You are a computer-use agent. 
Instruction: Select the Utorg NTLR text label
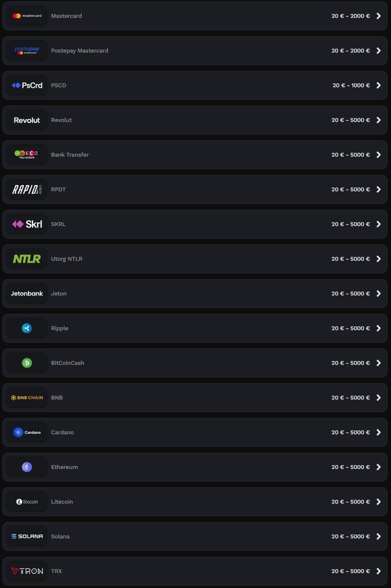click(67, 259)
